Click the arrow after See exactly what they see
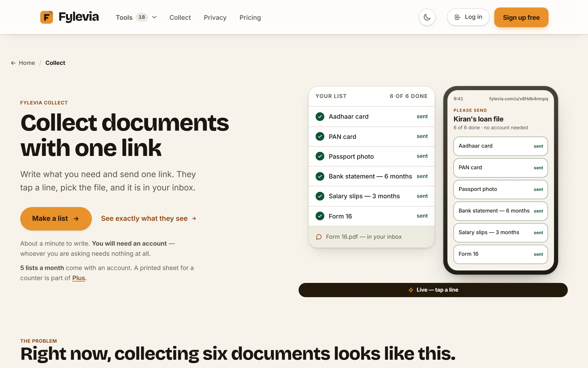588x368 pixels. point(194,218)
